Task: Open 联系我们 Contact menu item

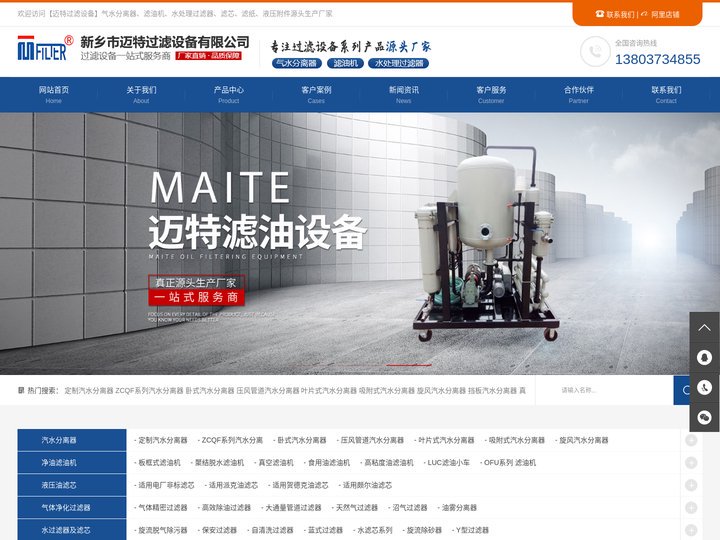Action: [x=666, y=95]
